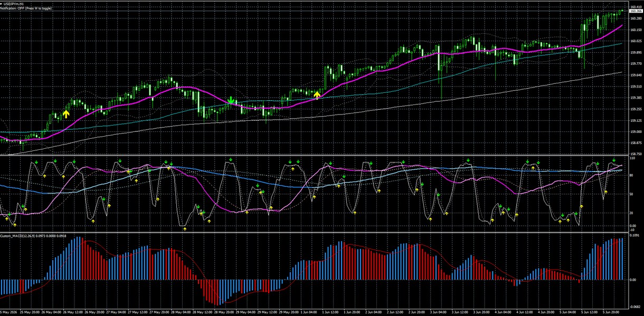Click the 159.510 price scale label
Viewport: 644px width, 316px height.
tap(636, 86)
